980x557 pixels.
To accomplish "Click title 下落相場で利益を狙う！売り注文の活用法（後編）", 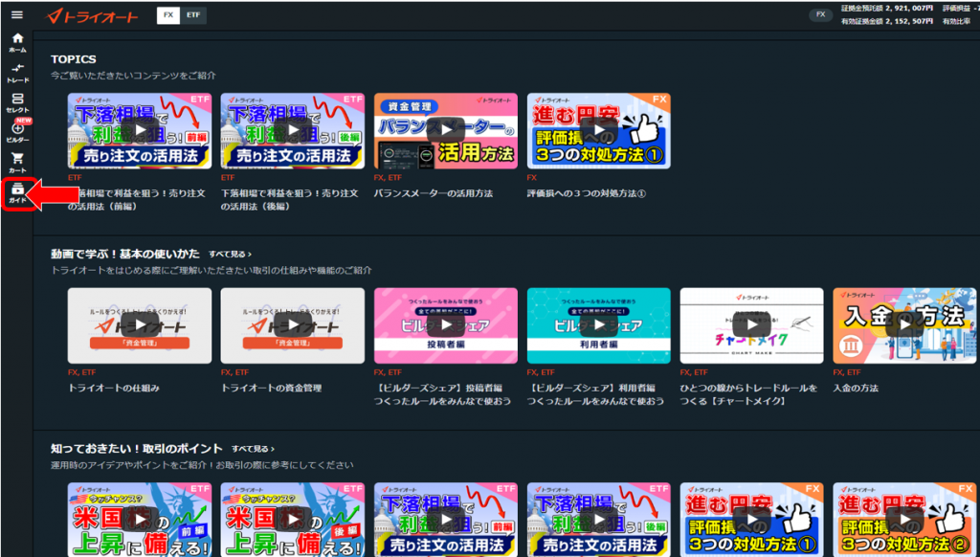I will pyautogui.click(x=289, y=200).
